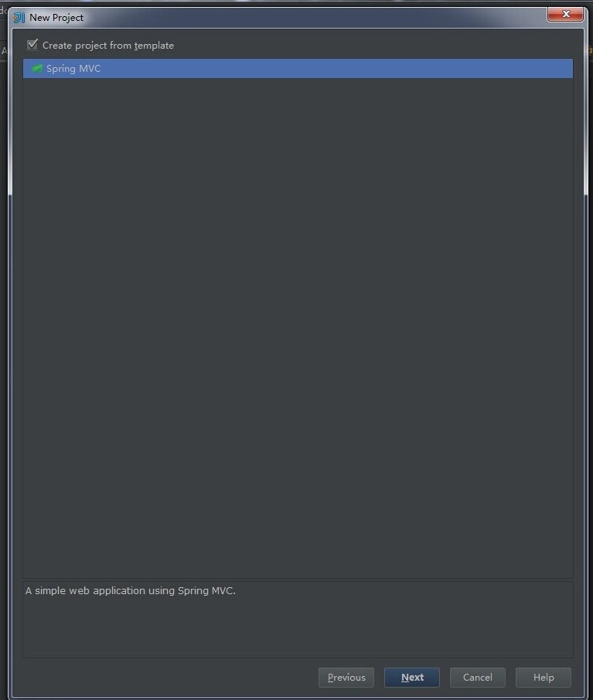Click the 'MVC' text in the selected template

(x=90, y=68)
